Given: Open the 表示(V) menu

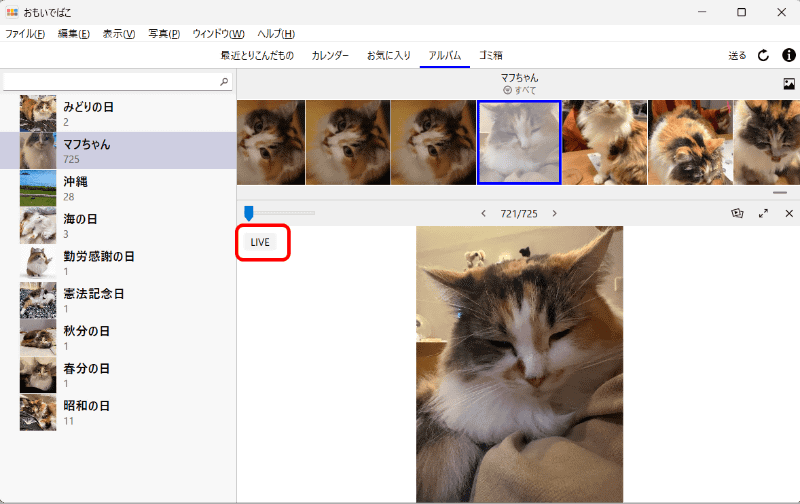Looking at the screenshot, I should pos(119,34).
